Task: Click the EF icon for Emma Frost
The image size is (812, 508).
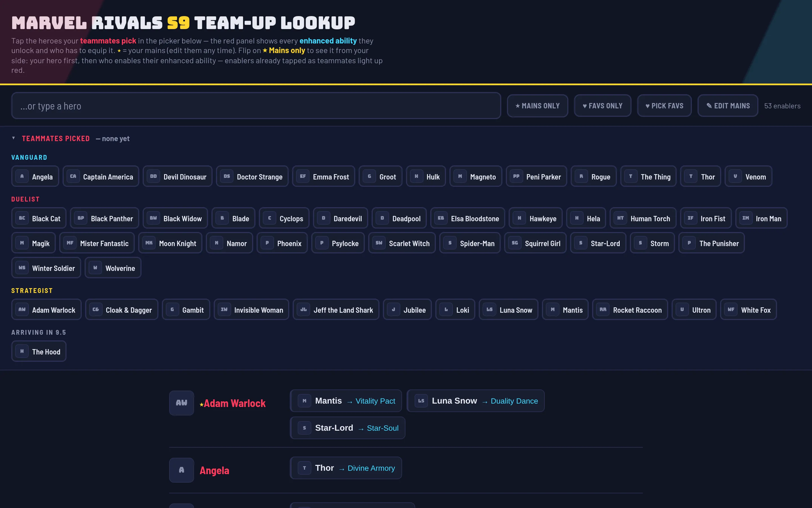Action: tap(303, 176)
